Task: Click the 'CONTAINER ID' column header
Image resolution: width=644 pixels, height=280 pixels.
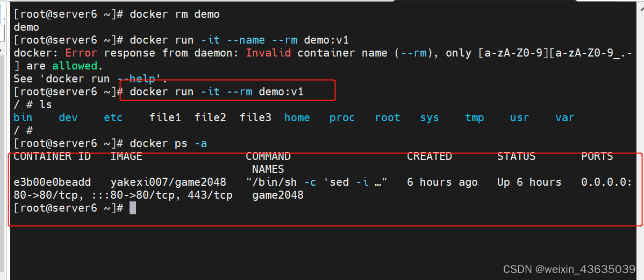Action: click(52, 156)
